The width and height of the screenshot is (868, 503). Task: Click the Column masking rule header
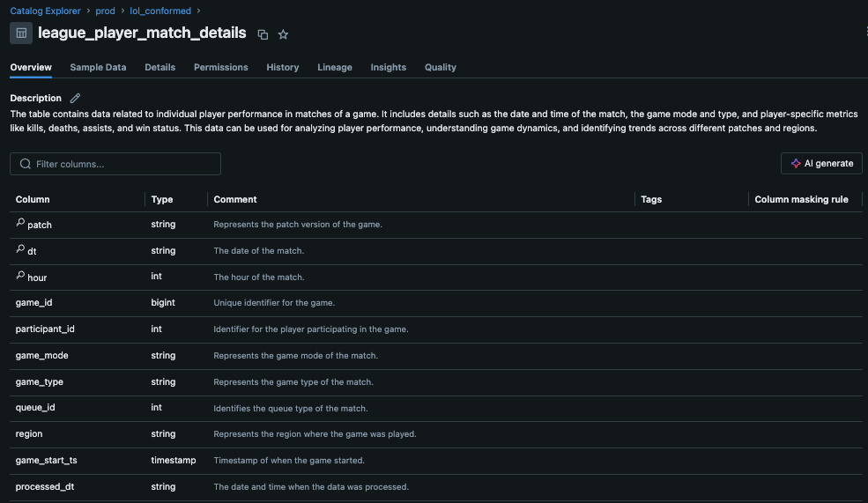(x=802, y=199)
